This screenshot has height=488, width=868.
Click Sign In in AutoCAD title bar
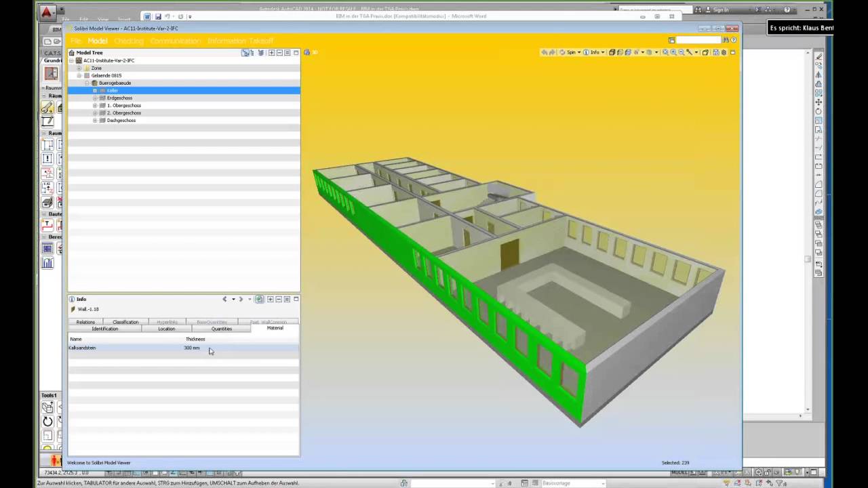pos(721,10)
